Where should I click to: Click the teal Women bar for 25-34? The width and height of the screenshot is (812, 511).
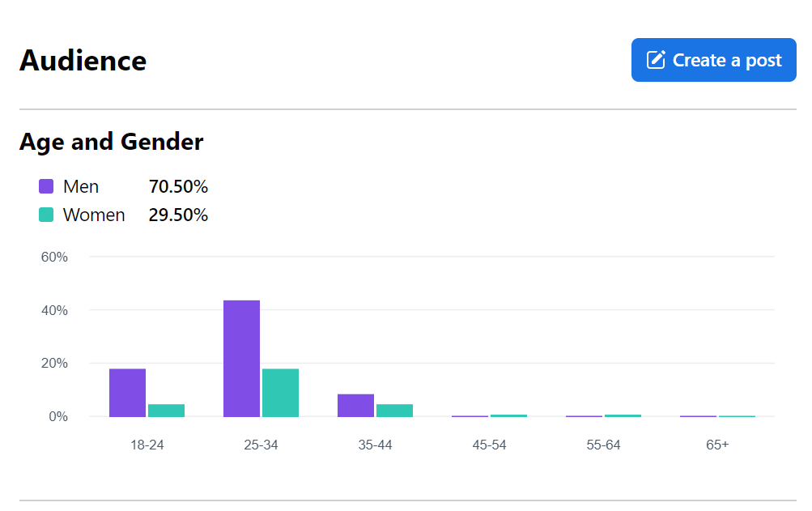[x=280, y=393]
